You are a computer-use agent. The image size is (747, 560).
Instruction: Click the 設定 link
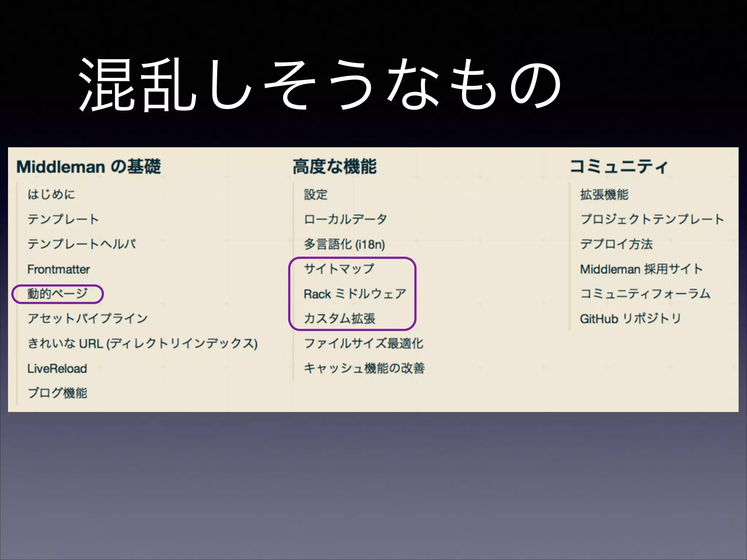click(316, 194)
